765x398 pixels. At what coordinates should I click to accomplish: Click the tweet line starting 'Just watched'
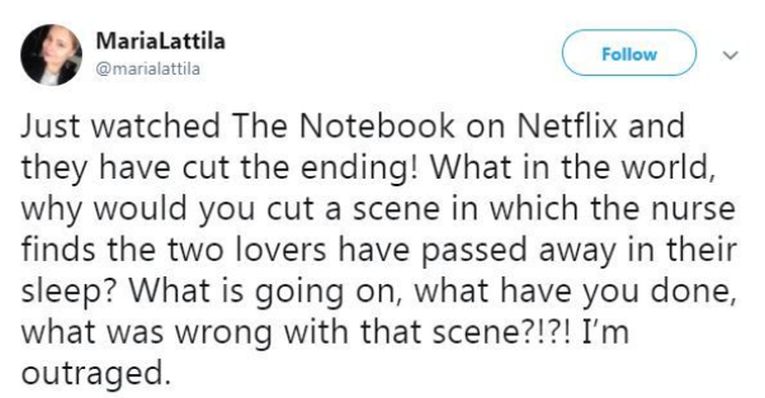click(352, 126)
